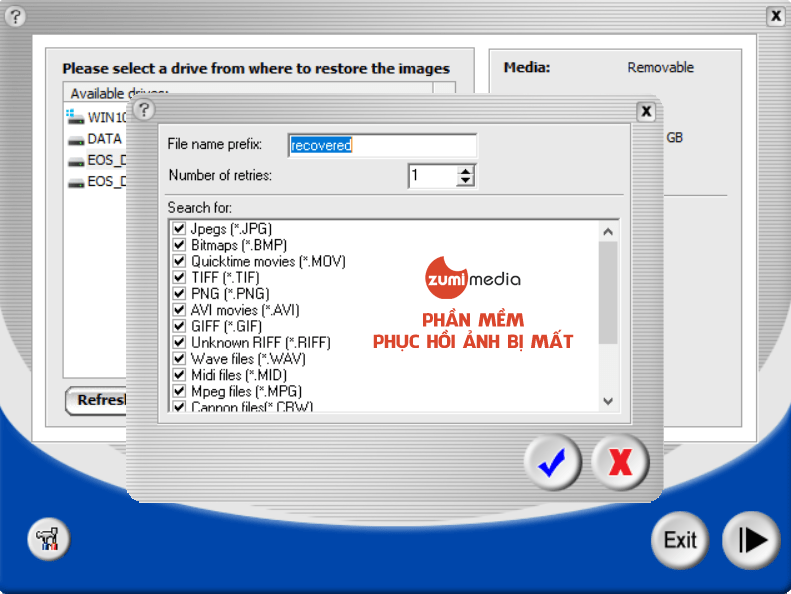Decrease the number of retries
This screenshot has width=791, height=594.
pos(465,181)
